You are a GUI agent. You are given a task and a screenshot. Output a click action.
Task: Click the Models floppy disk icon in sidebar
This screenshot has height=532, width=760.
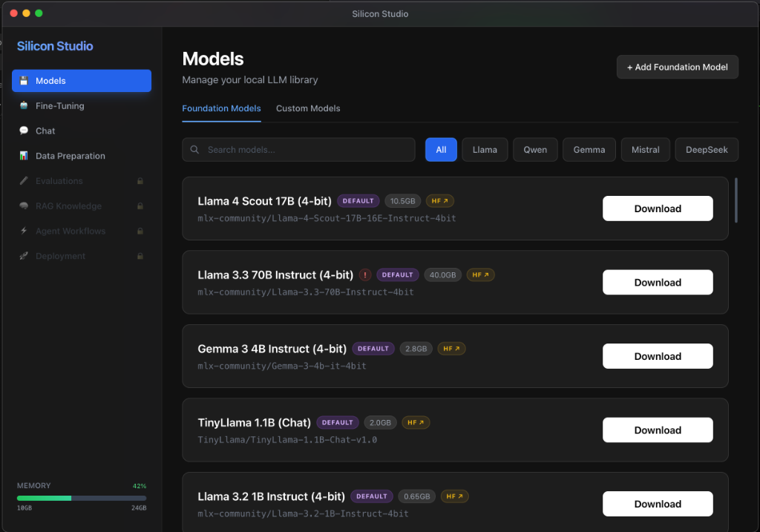[23, 80]
